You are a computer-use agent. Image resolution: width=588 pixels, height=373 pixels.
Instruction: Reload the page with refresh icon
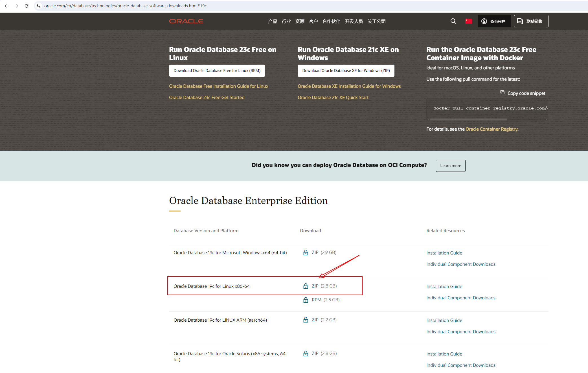click(27, 6)
